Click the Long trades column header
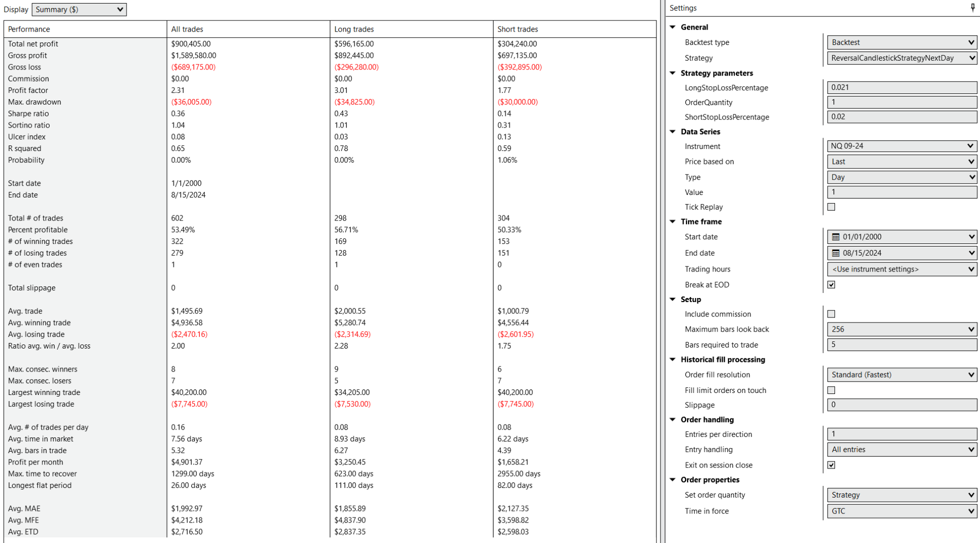The image size is (980, 543). (x=412, y=29)
